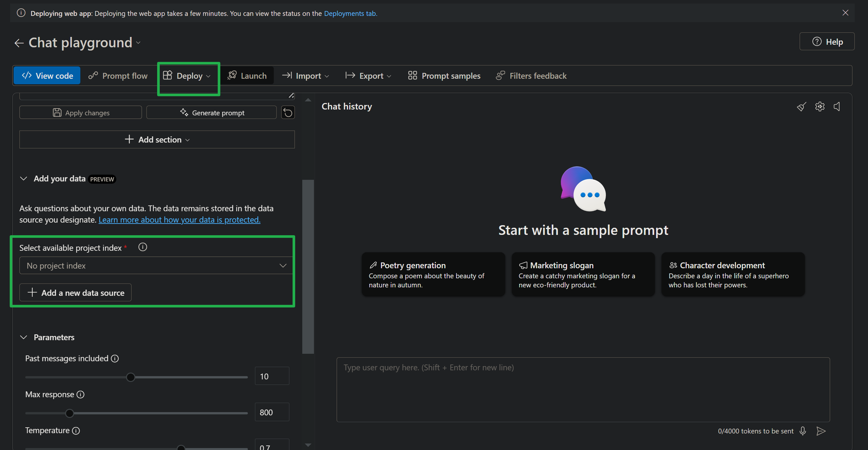Reset the system message with undo icon

[x=288, y=112]
